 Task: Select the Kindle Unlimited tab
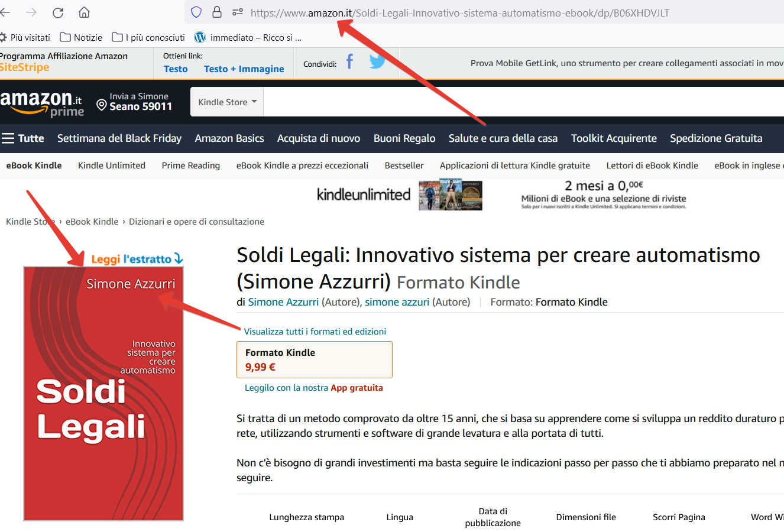112,166
